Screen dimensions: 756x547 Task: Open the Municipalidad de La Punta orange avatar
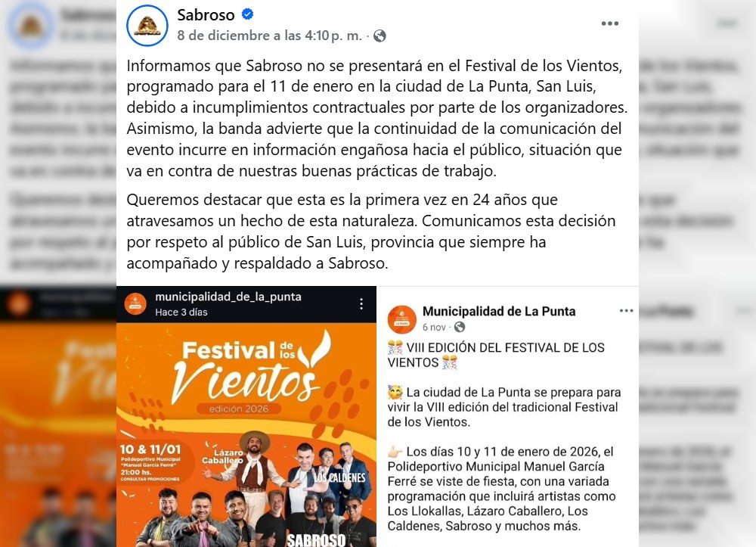402,319
